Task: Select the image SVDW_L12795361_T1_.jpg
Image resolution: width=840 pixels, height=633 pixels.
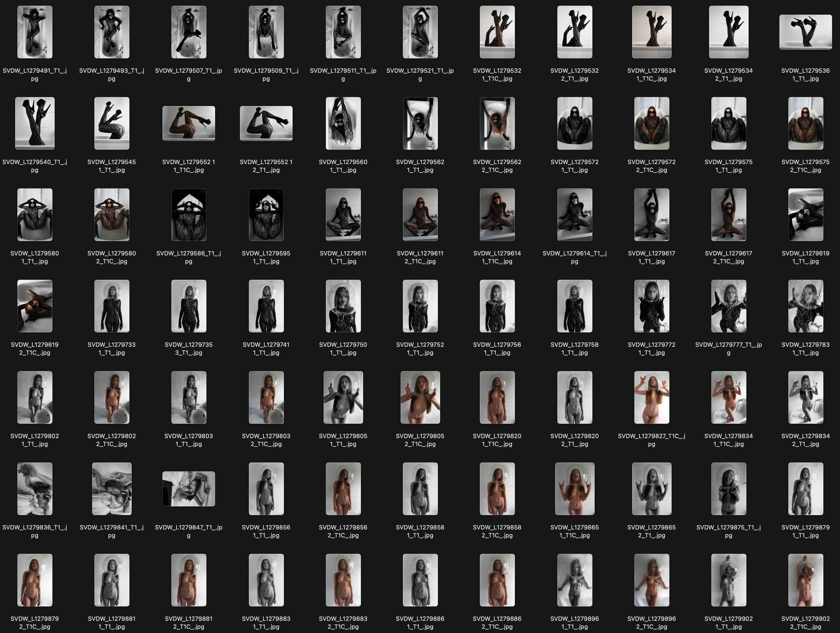Action: click(x=805, y=32)
